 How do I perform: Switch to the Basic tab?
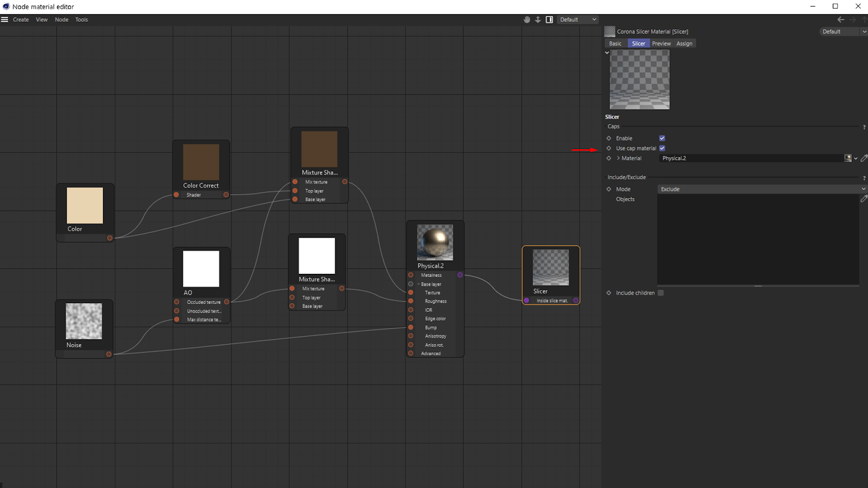615,43
